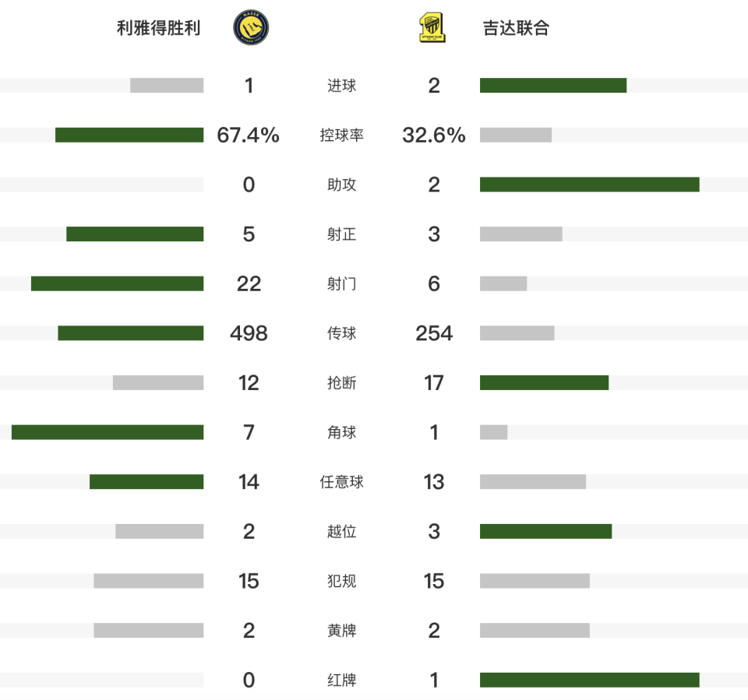
Task: Click the Al Ittihad team logo
Action: [432, 28]
